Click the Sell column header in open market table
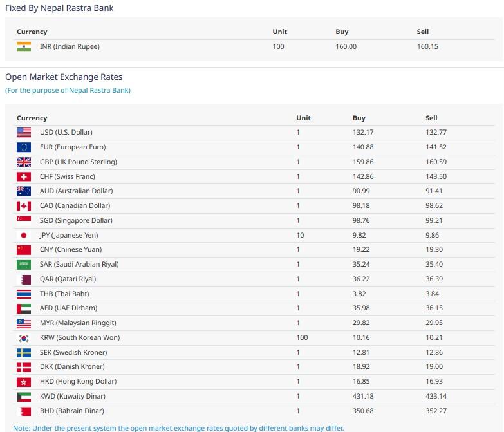 pos(431,118)
